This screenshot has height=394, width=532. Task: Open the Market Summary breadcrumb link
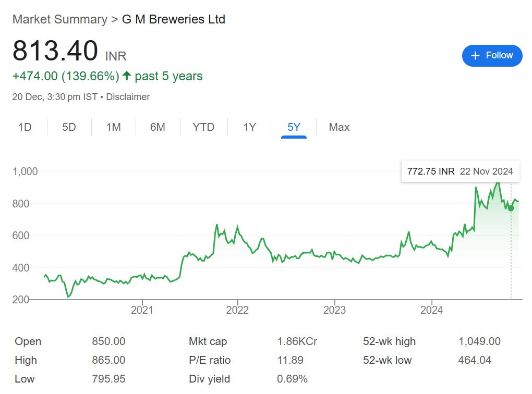coord(59,19)
